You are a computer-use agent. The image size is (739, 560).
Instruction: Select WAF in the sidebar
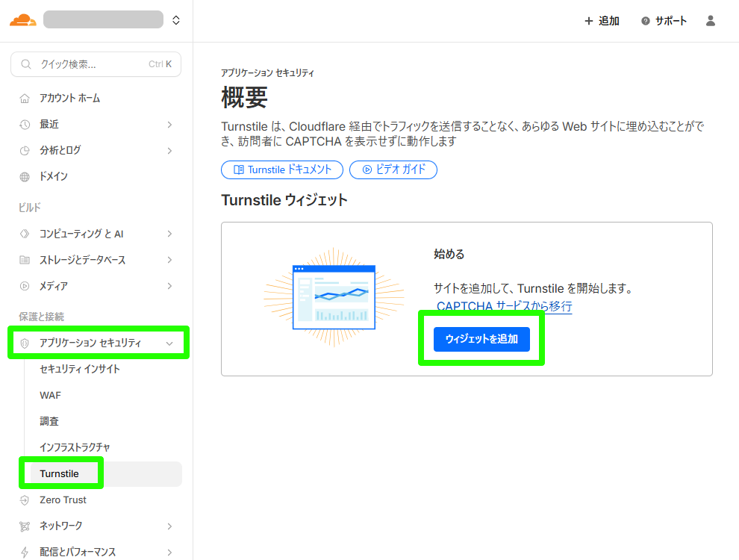[x=51, y=395]
